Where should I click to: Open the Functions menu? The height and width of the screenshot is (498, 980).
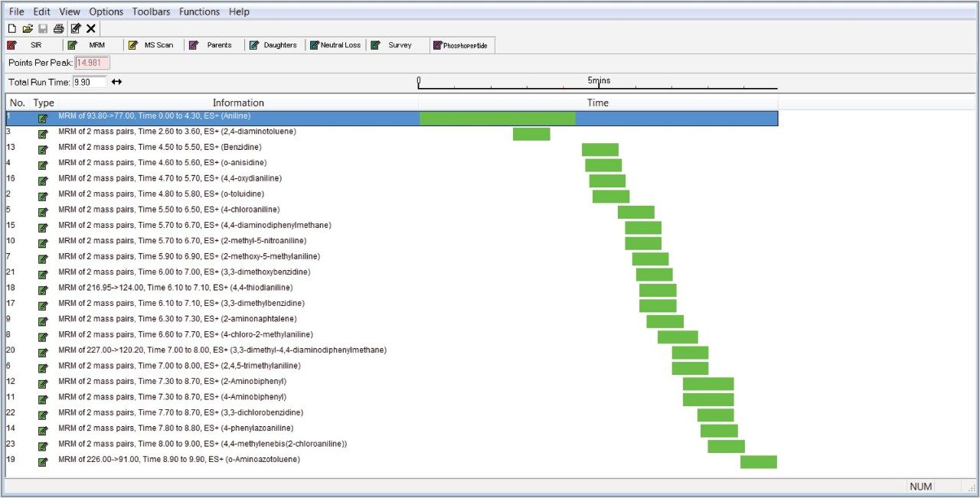(199, 11)
